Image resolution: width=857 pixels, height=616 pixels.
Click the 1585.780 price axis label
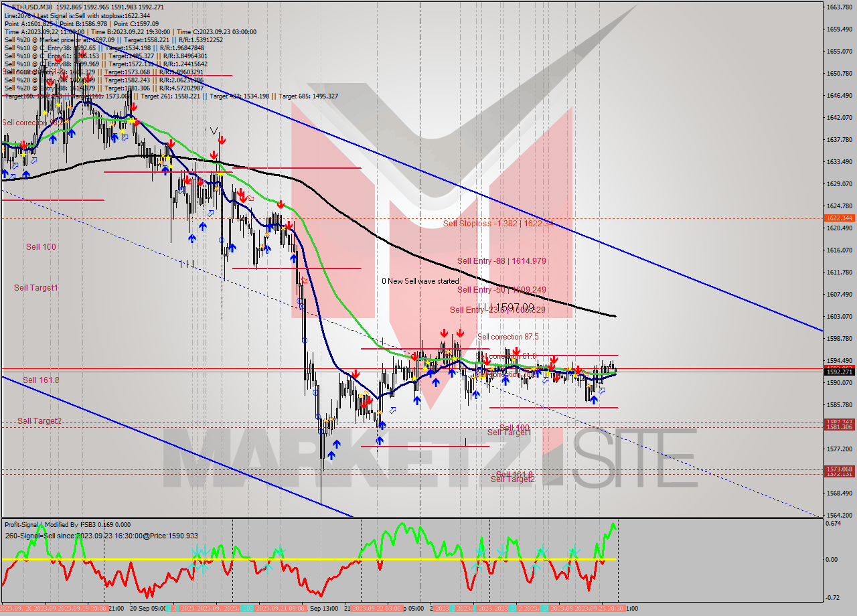click(839, 405)
